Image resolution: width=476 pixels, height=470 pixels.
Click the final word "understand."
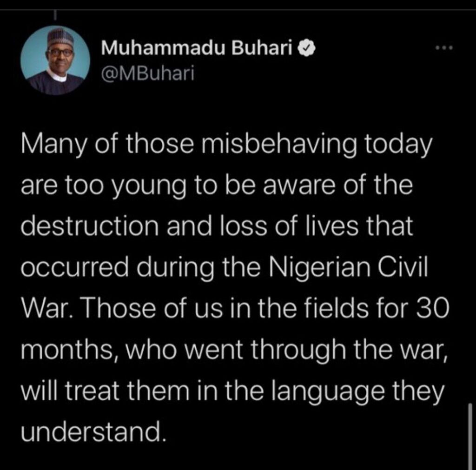click(x=93, y=432)
